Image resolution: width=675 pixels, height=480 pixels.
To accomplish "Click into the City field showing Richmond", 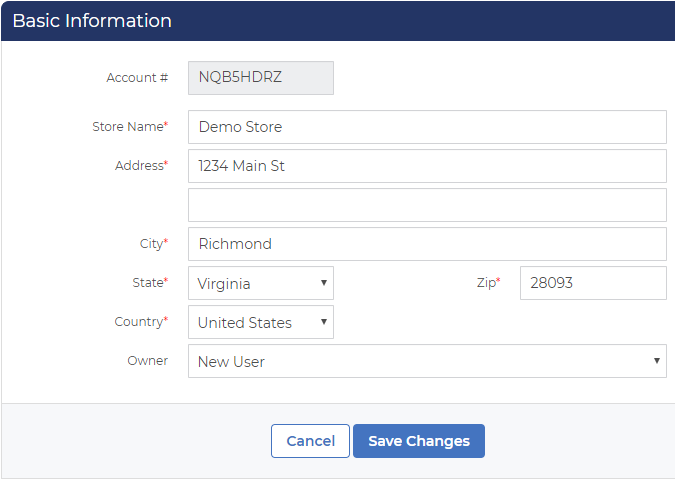I will 427,244.
